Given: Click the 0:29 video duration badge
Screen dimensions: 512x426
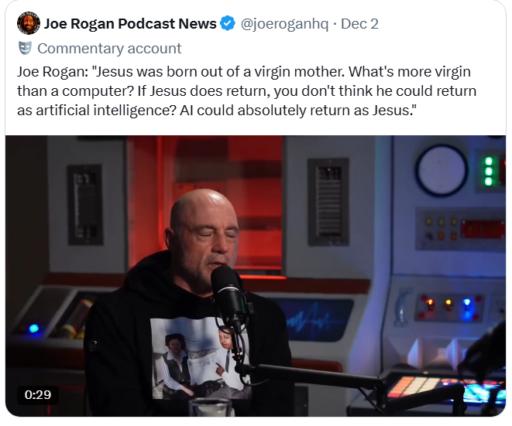Looking at the screenshot, I should click(x=38, y=395).
